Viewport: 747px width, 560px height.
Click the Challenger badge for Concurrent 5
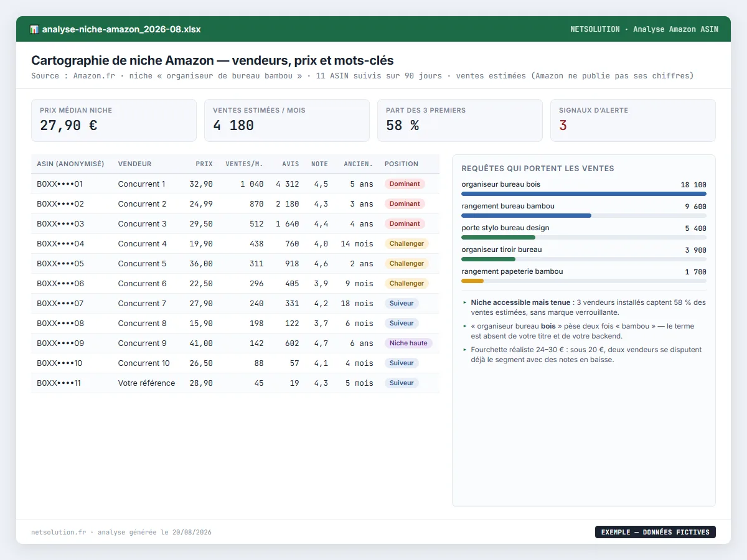(x=406, y=264)
